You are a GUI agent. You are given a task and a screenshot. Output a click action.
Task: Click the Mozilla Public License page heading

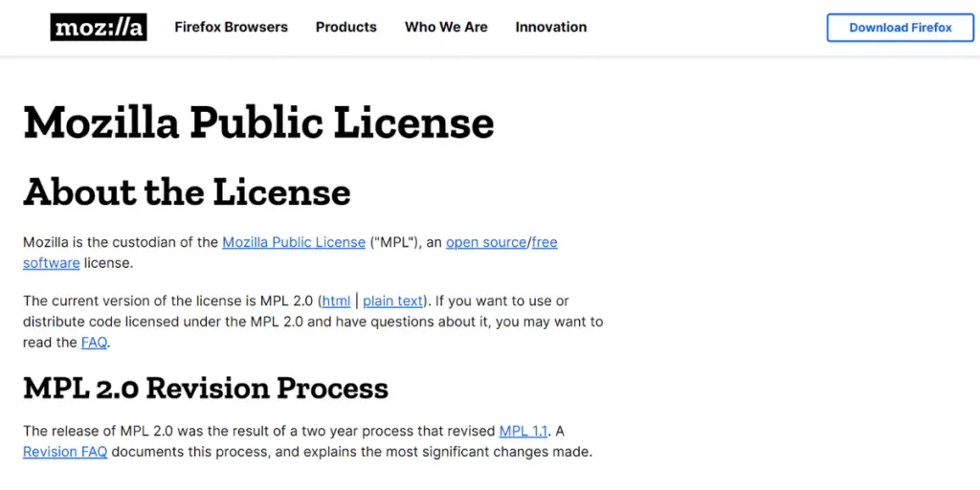click(x=258, y=123)
